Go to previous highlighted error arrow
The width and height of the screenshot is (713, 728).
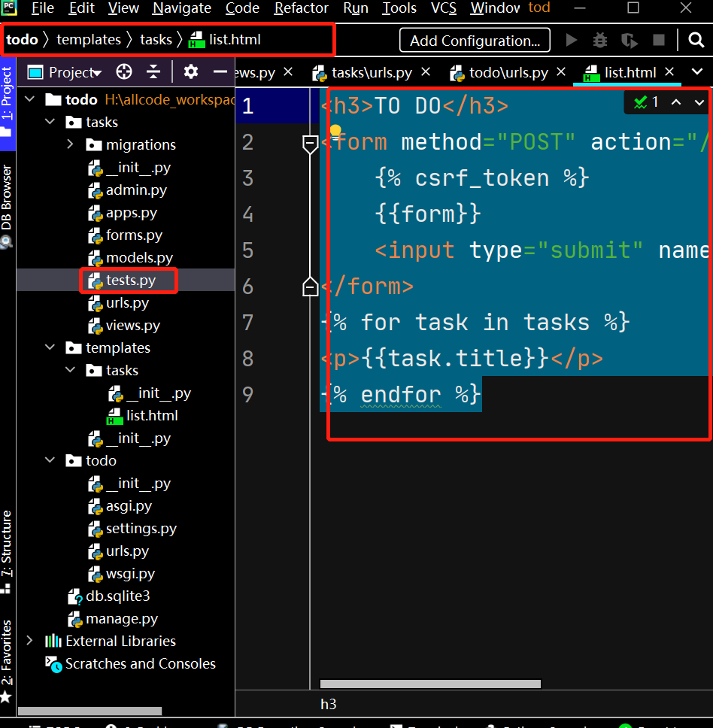click(x=676, y=102)
